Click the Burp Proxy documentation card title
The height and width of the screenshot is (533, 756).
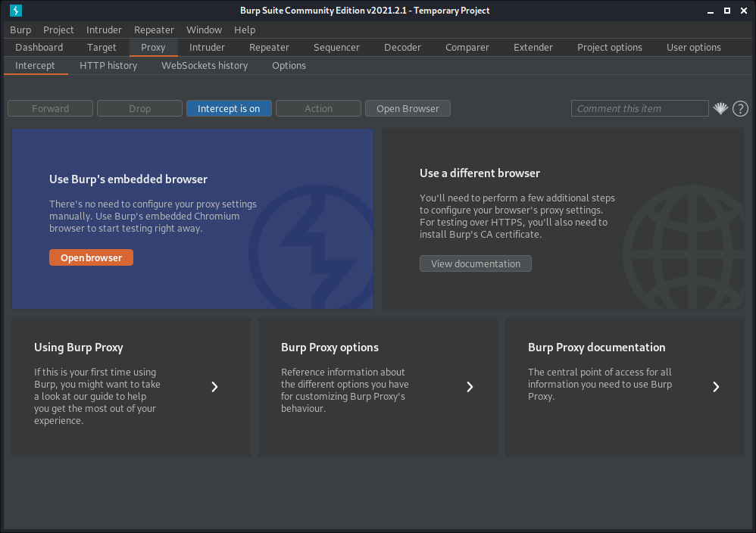coord(596,348)
